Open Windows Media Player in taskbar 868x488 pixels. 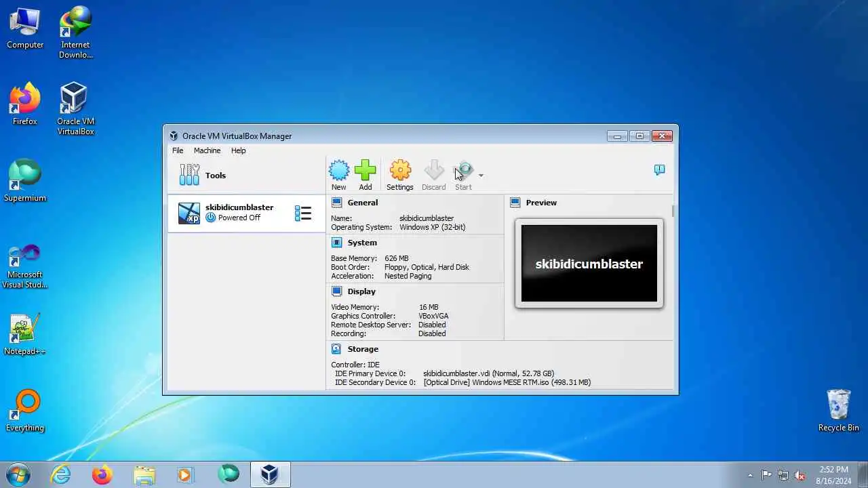coord(186,474)
